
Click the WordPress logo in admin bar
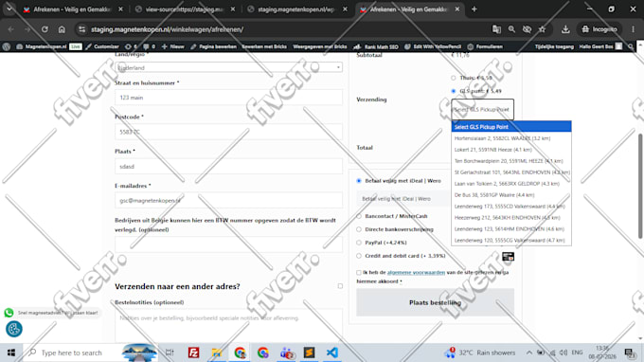[x=7, y=46]
